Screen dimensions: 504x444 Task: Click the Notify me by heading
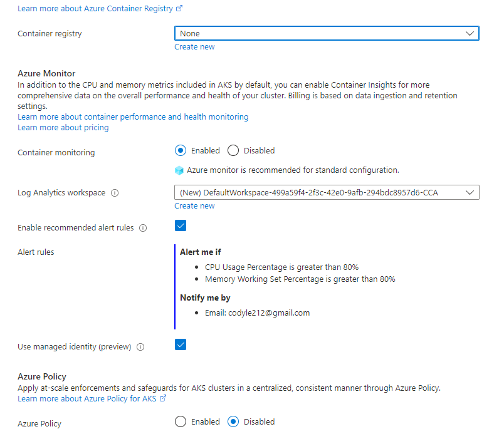tap(205, 298)
